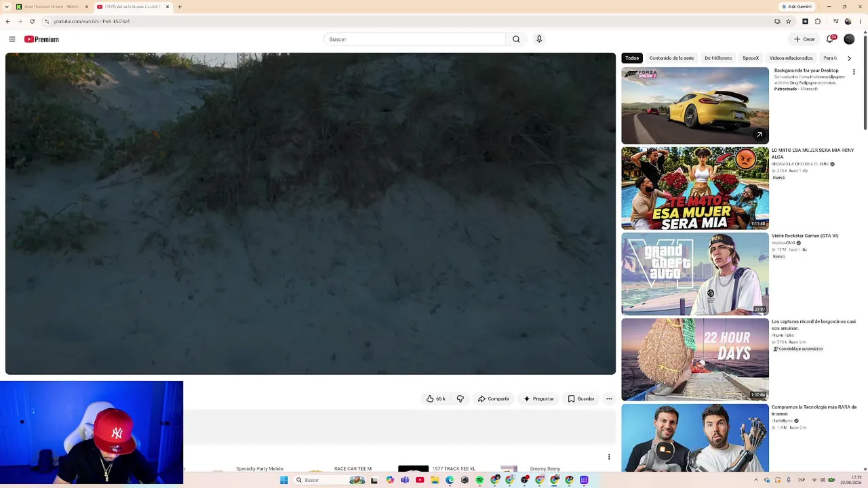Open Copilot from the taskbar
Viewport: 868px width, 488px height.
pyautogui.click(x=390, y=480)
